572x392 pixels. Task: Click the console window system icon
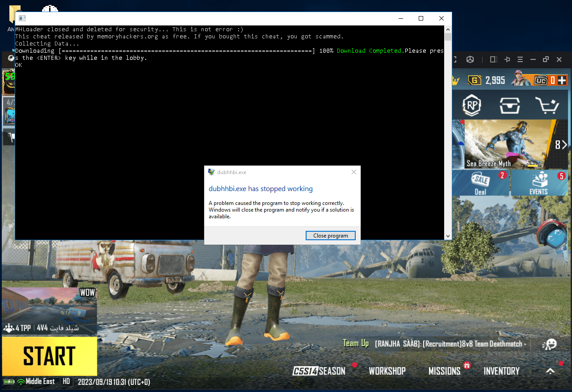22,18
